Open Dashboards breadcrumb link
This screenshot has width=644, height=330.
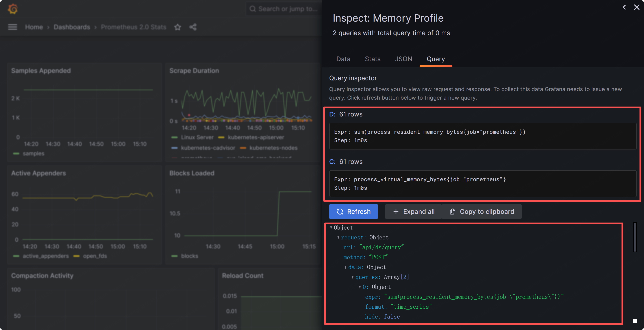(x=72, y=27)
